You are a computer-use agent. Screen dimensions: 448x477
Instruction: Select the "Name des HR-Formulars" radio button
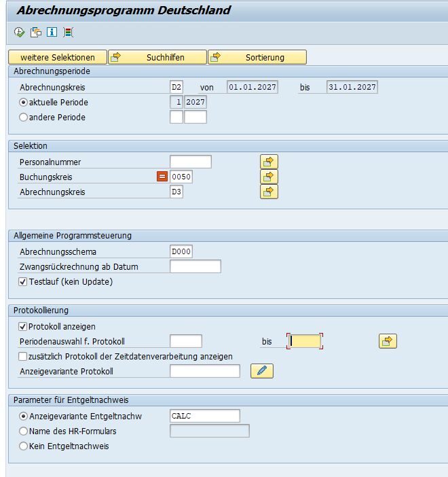pos(23,431)
